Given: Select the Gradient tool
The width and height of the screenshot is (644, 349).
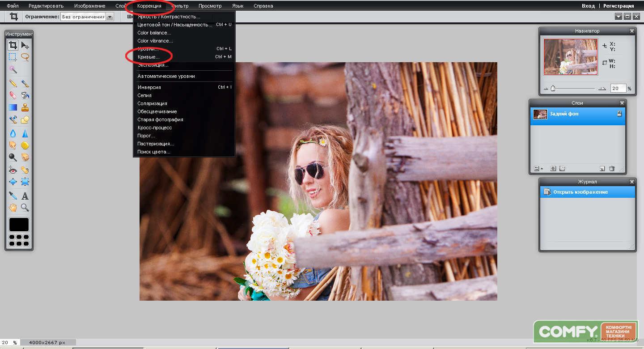Looking at the screenshot, I should [13, 107].
